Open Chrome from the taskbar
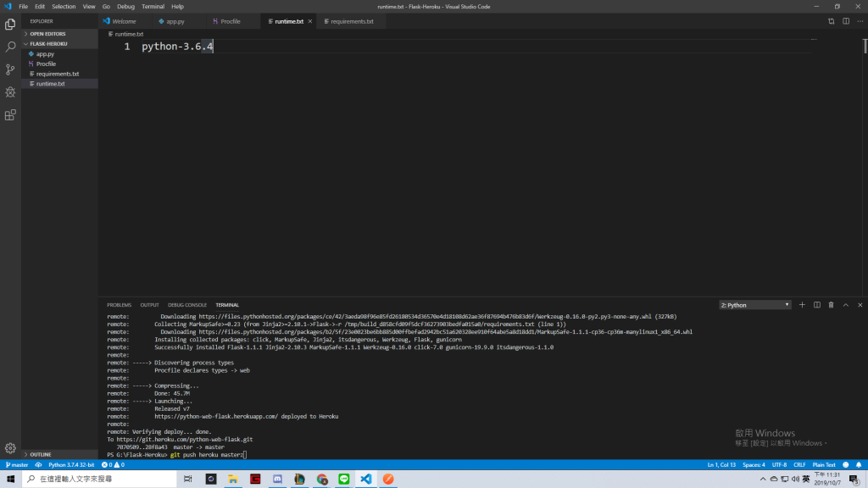Screen dimensions: 868x488 point(321,479)
